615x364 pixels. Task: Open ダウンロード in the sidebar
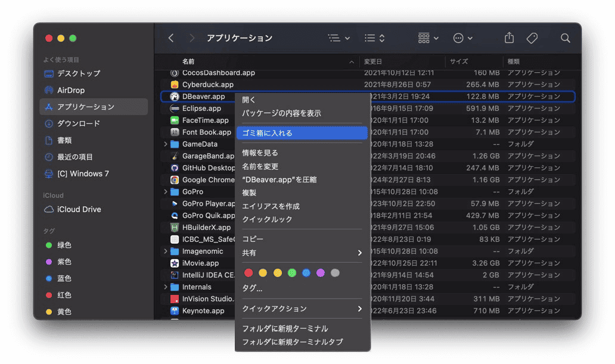(94, 123)
